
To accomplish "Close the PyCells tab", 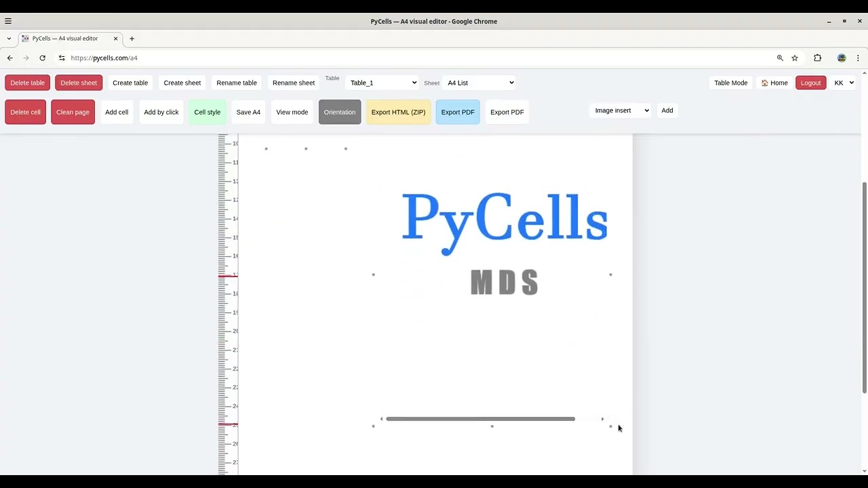I will point(115,39).
